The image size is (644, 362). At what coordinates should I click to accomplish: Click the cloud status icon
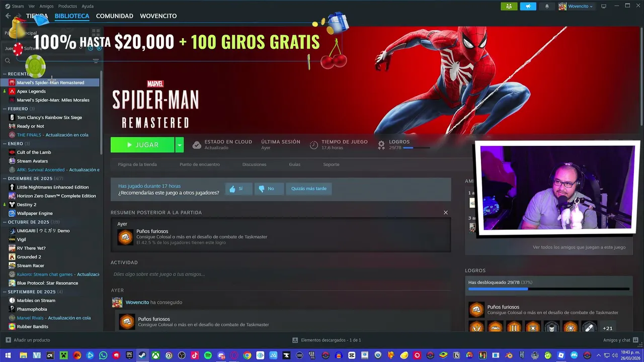pyautogui.click(x=197, y=145)
